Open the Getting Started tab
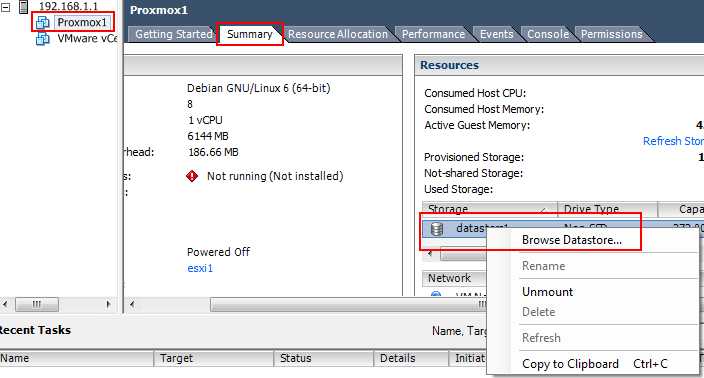Viewport: 704px width, 378px height. 174,34
